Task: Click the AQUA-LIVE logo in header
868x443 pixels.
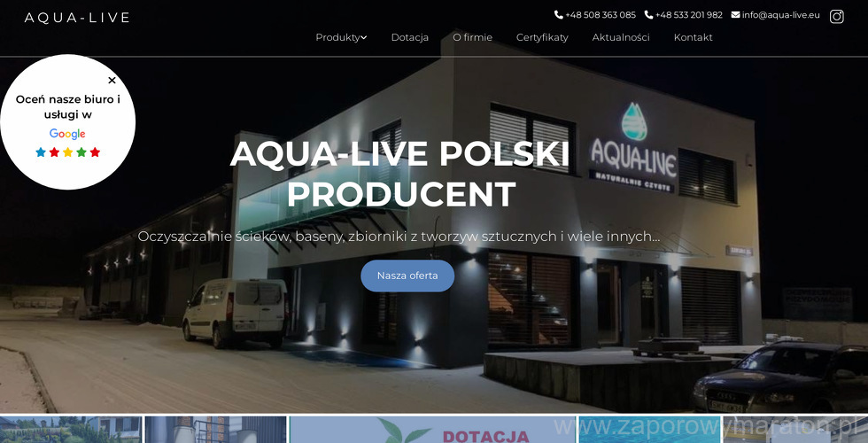Action: coord(77,18)
